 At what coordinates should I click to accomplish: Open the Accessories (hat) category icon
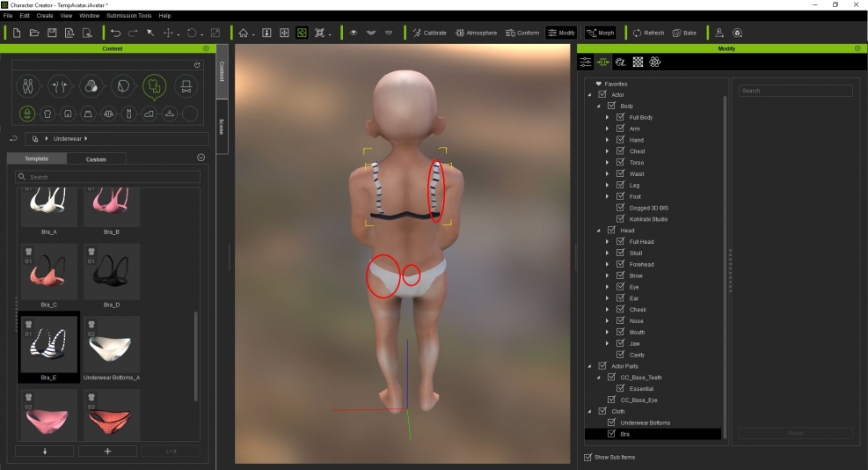(x=186, y=86)
